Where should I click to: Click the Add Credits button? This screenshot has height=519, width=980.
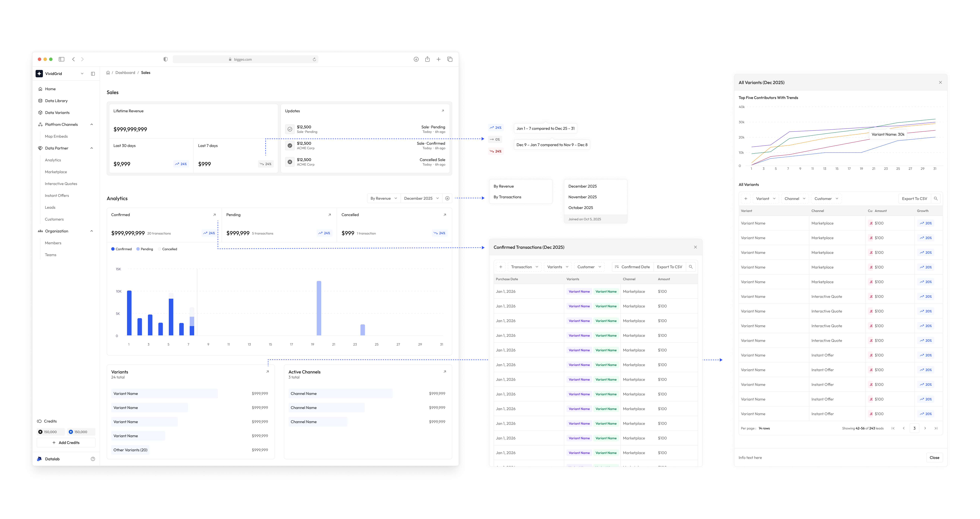coord(66,443)
